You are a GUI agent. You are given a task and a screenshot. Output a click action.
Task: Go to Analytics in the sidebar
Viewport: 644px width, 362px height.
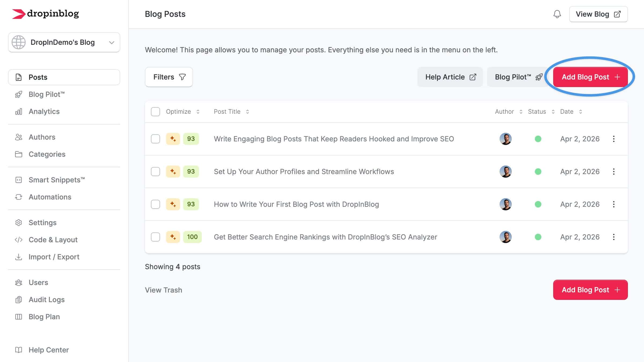pyautogui.click(x=44, y=112)
